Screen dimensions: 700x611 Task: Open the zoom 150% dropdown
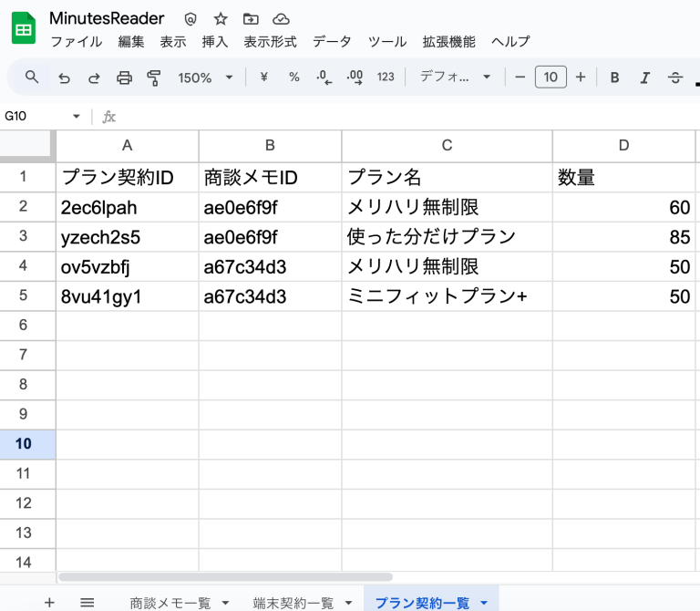pos(205,78)
